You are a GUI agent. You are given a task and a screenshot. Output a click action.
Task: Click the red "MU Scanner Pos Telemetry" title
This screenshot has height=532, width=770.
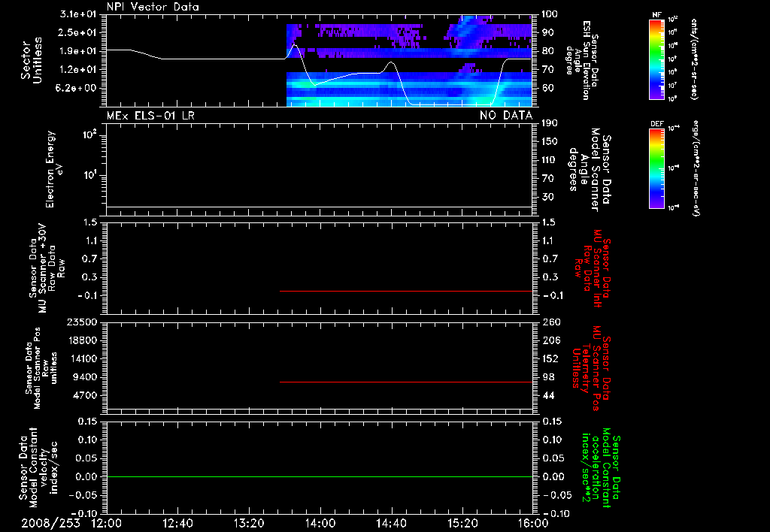coord(591,368)
